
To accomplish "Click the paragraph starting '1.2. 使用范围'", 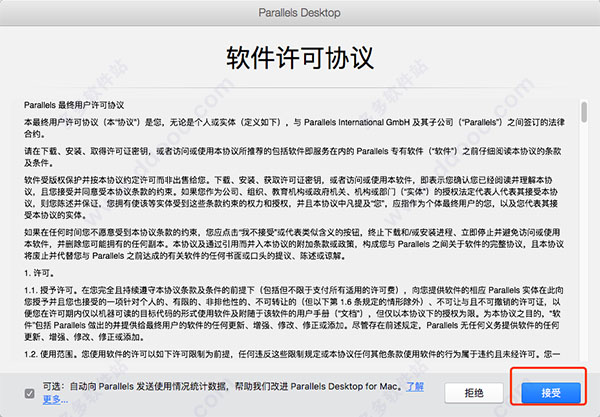I will [x=292, y=354].
